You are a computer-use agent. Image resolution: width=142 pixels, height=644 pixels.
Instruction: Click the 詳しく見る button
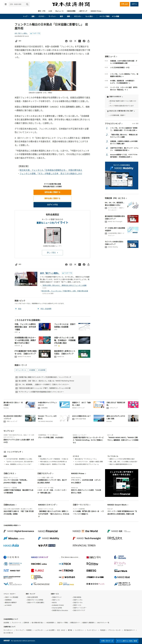[52, 253]
